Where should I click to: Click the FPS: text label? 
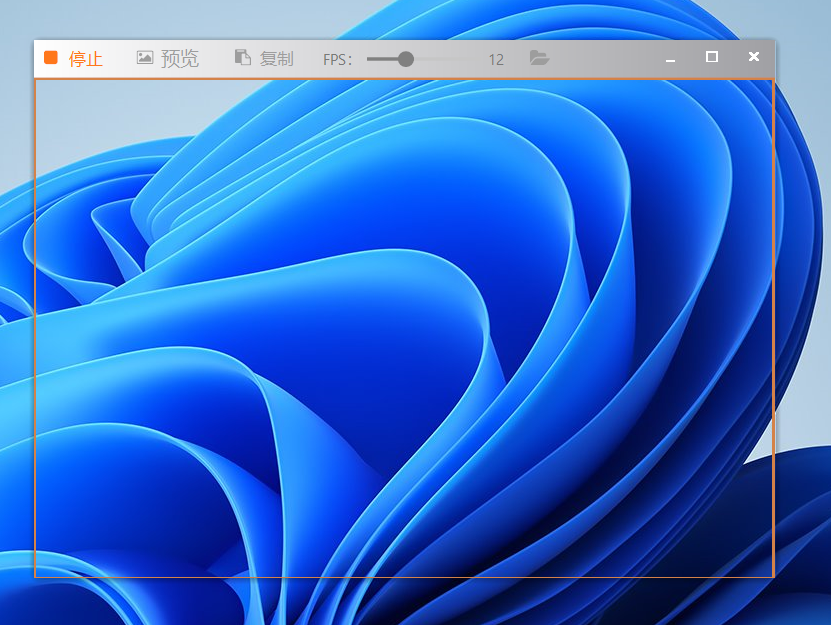point(338,60)
